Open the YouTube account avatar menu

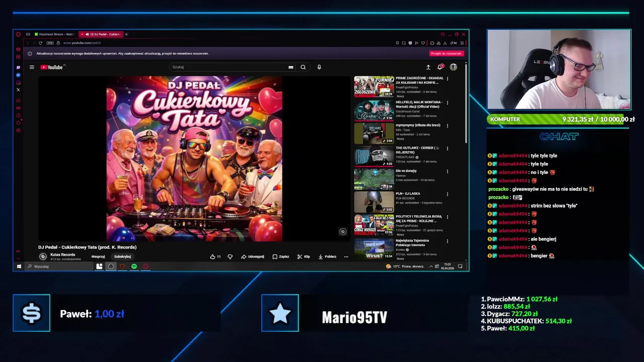(453, 67)
